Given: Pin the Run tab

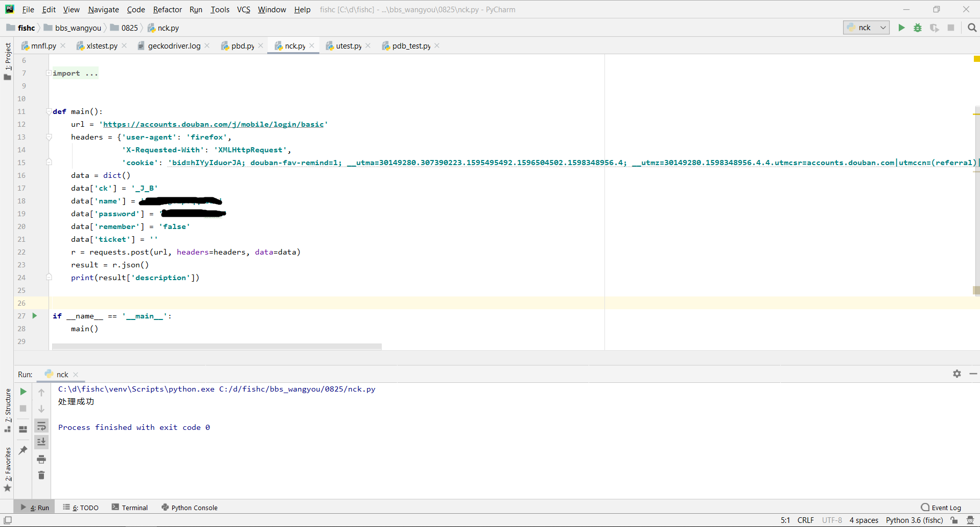Looking at the screenshot, I should pos(23,450).
